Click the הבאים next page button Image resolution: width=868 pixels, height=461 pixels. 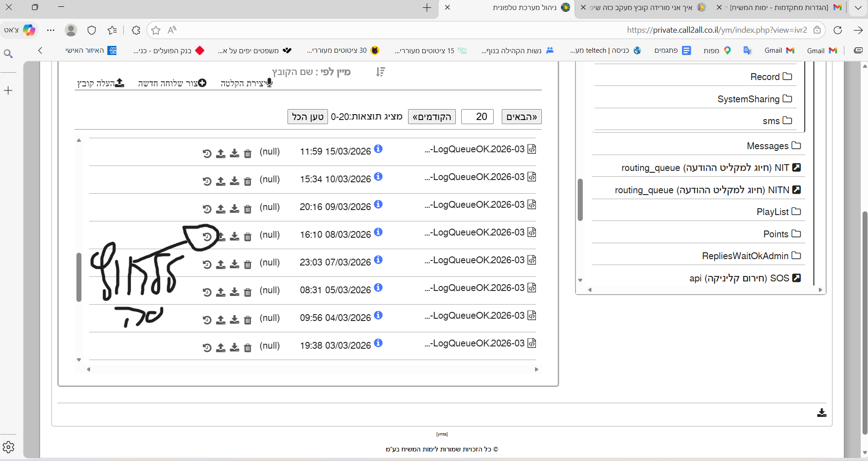click(521, 117)
